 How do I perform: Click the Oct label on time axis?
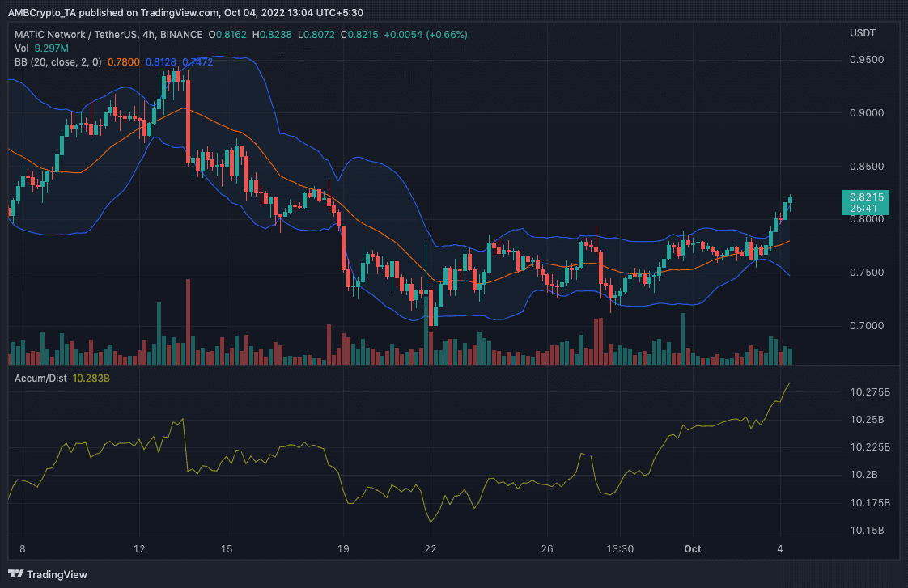pyautogui.click(x=693, y=548)
